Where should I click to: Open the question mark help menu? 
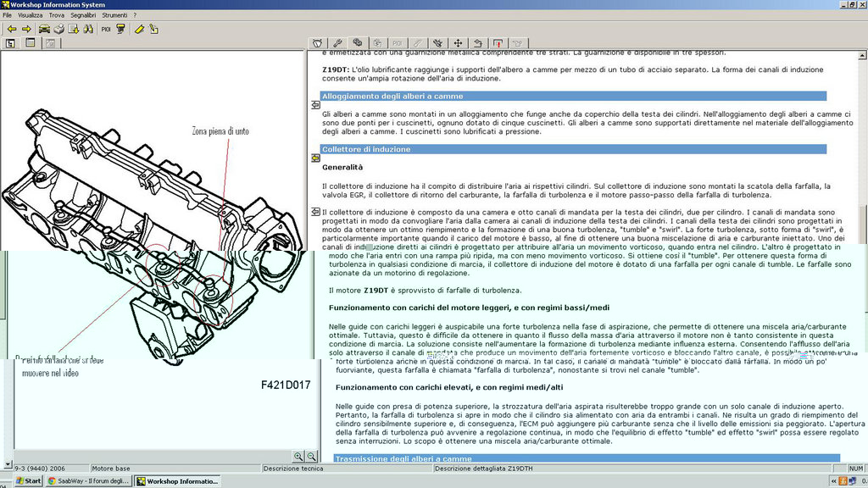(135, 15)
